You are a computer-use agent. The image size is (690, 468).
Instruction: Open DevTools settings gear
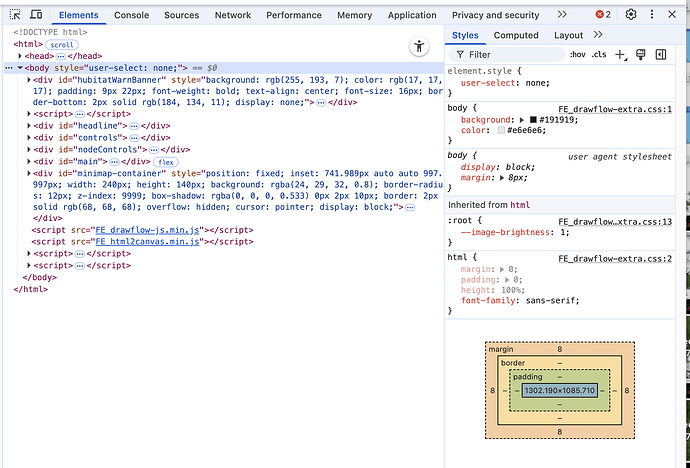tap(631, 15)
